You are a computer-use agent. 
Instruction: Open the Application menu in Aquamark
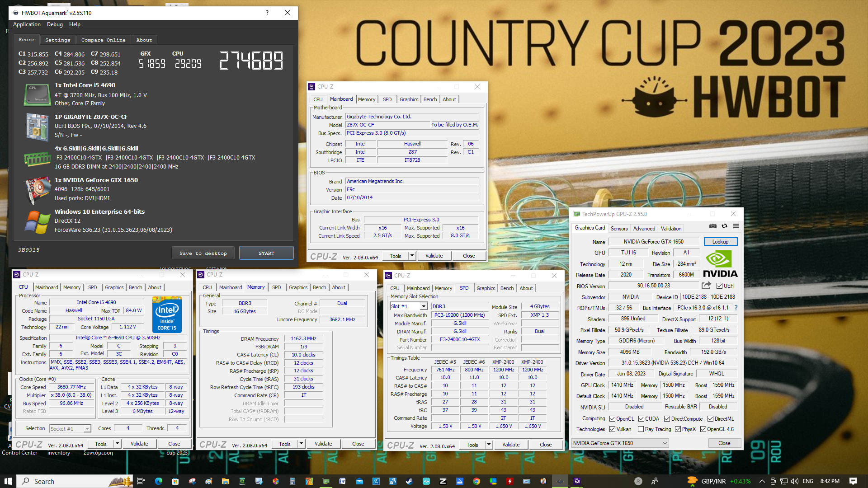pyautogui.click(x=27, y=24)
